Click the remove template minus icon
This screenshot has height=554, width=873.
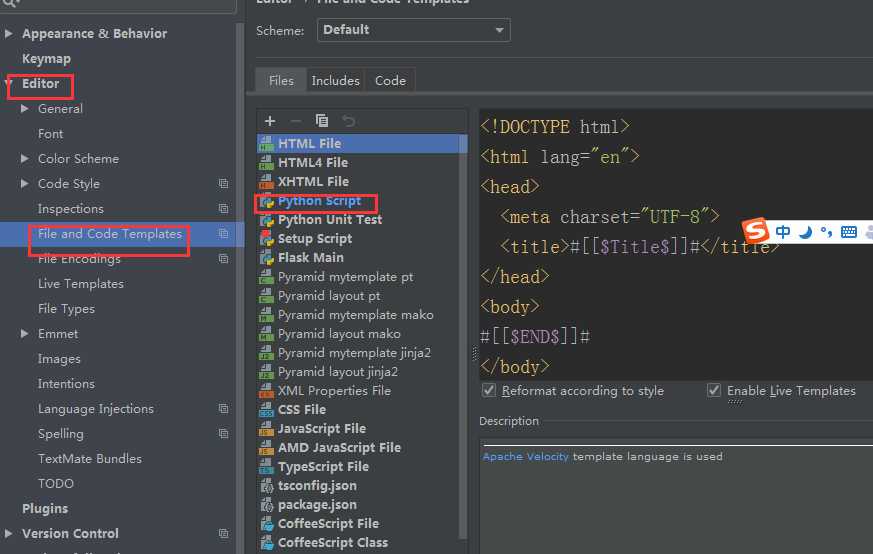(x=296, y=121)
